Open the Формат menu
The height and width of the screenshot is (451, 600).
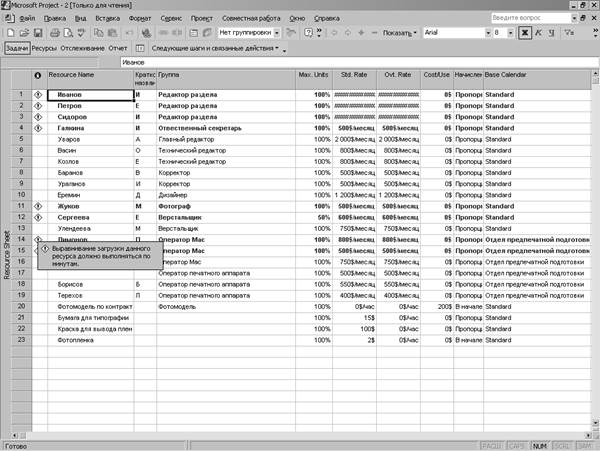[140, 18]
